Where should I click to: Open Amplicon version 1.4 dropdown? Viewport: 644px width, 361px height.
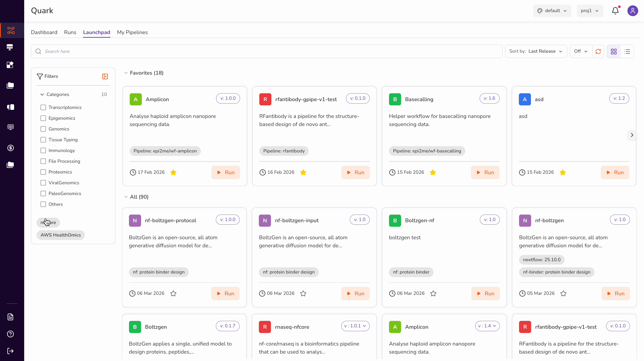487,326
